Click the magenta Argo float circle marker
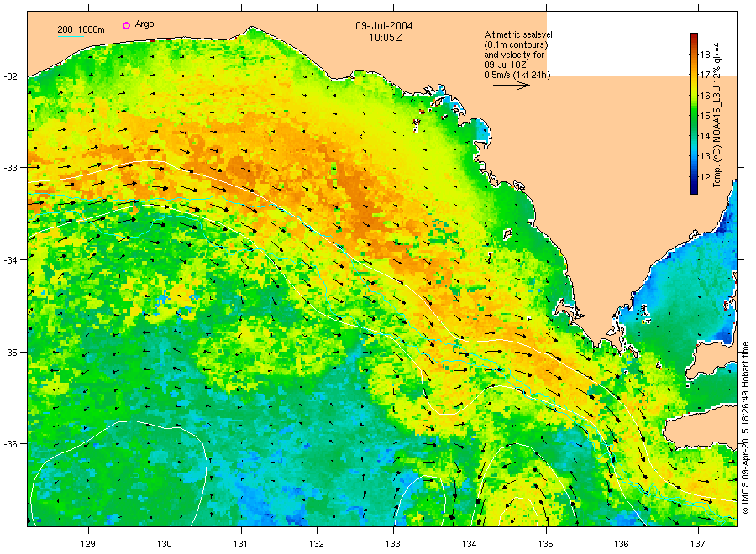 click(126, 25)
